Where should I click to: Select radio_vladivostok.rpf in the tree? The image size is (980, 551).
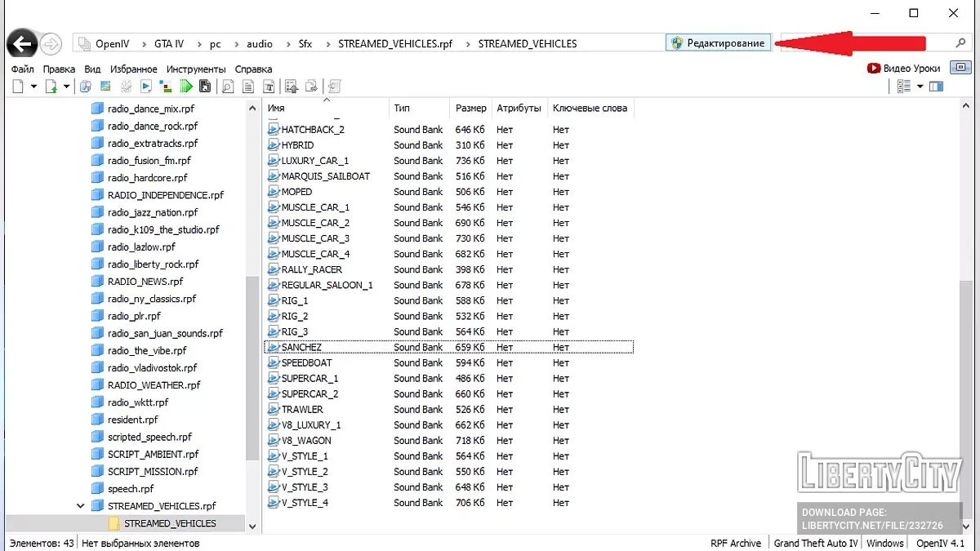tap(152, 368)
